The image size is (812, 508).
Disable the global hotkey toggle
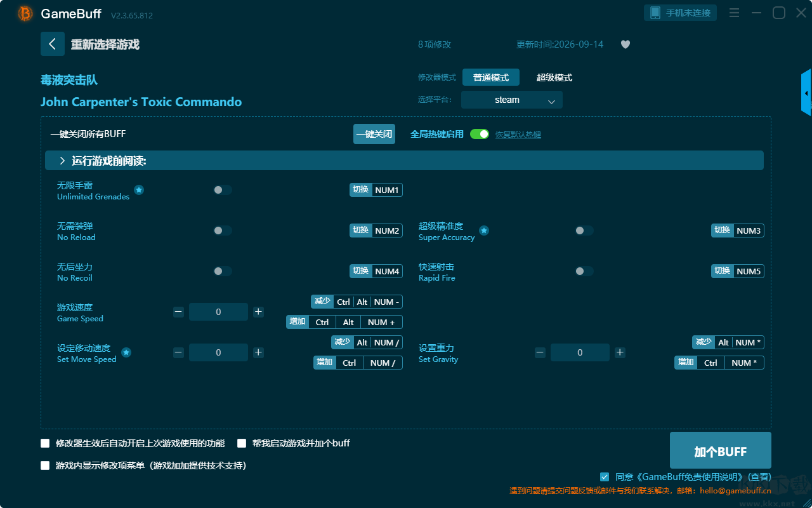click(x=480, y=134)
